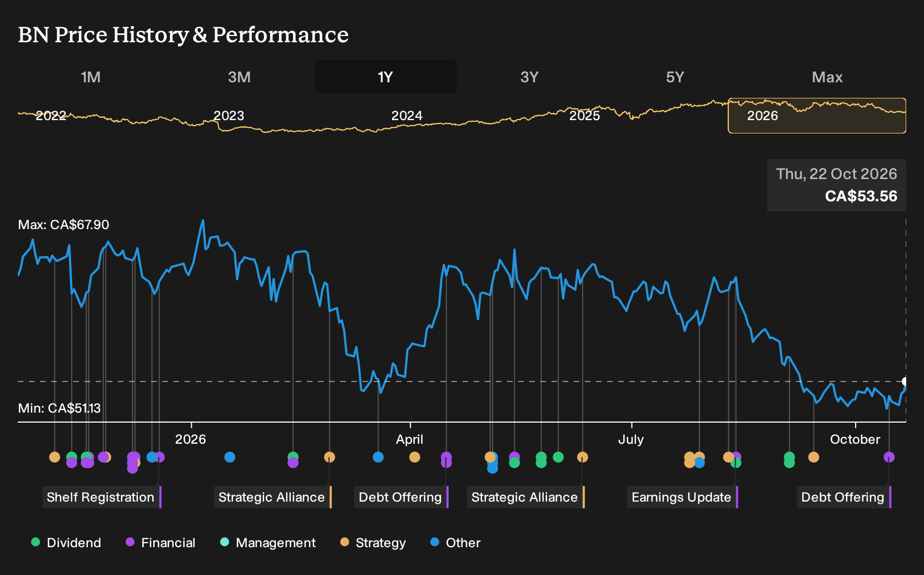
Task: Open the Strategic Alliance label nearest 2026 axis
Action: coord(272,497)
